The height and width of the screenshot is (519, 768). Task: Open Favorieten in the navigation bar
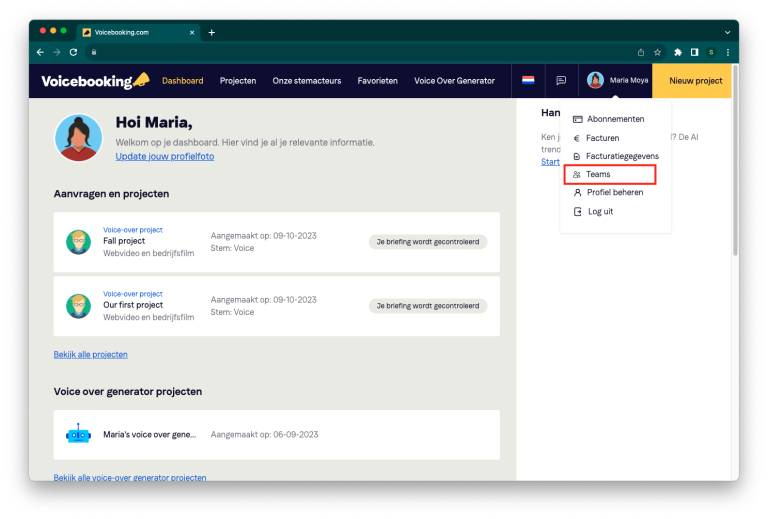[x=378, y=81]
